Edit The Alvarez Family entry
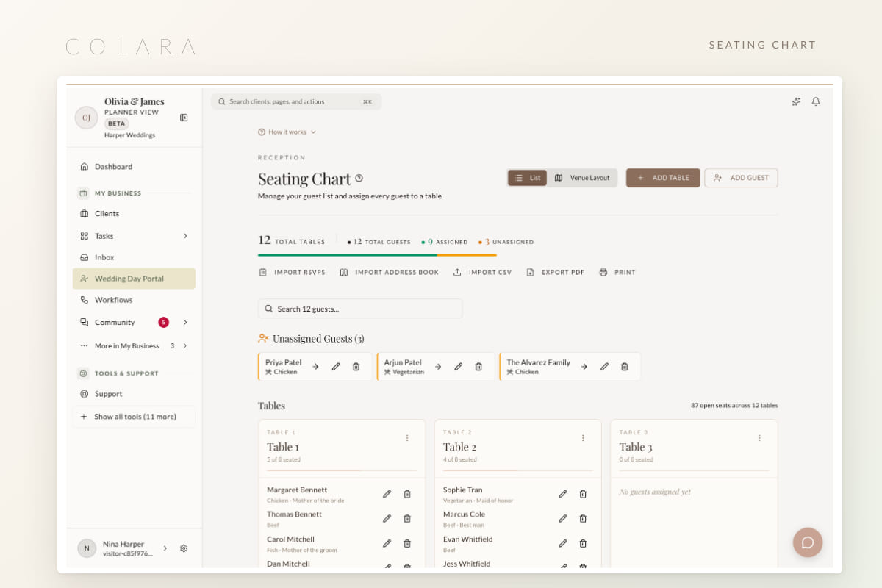Viewport: 882px width, 588px height. point(604,366)
